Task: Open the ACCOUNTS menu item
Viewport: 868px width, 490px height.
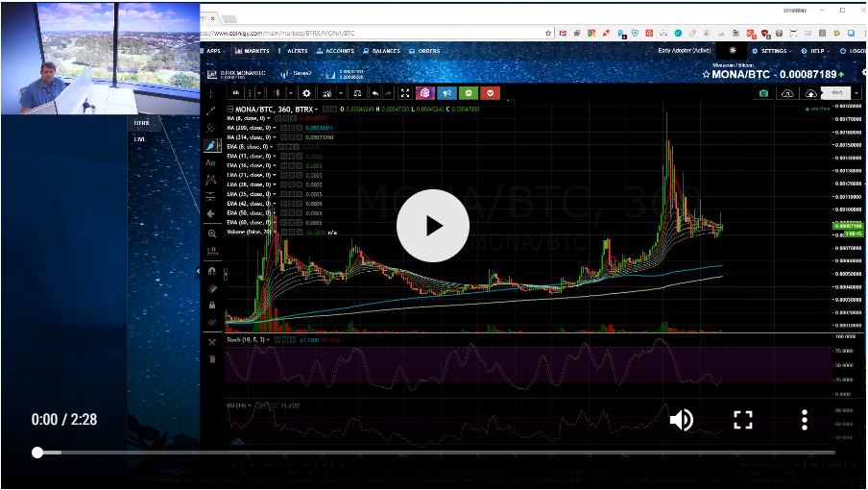Action: click(x=335, y=51)
